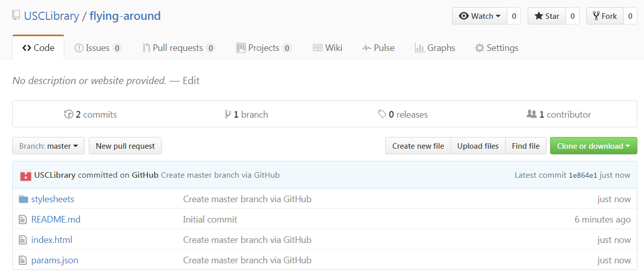The width and height of the screenshot is (644, 274).
Task: Open the Watch dropdown button
Action: point(480,16)
